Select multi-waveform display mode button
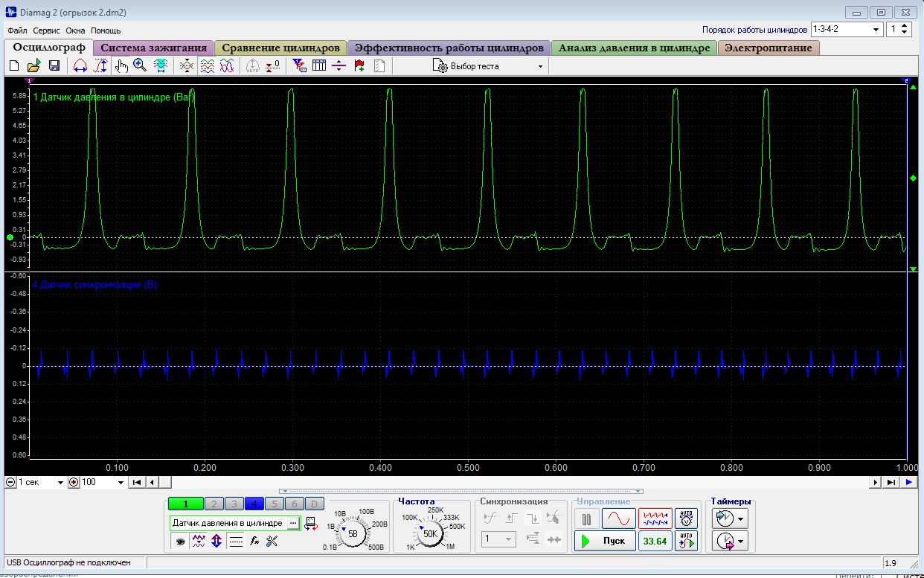The image size is (924, 578). [x=655, y=518]
